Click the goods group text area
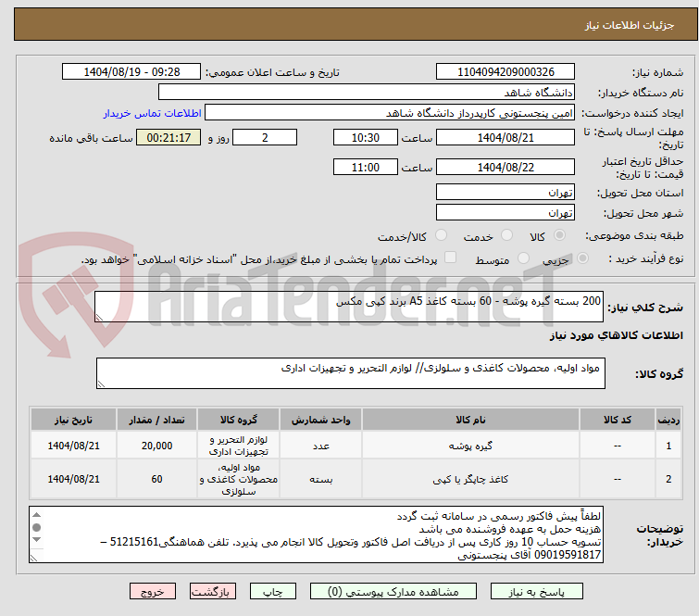The height and width of the screenshot is (616, 699). coord(351,373)
